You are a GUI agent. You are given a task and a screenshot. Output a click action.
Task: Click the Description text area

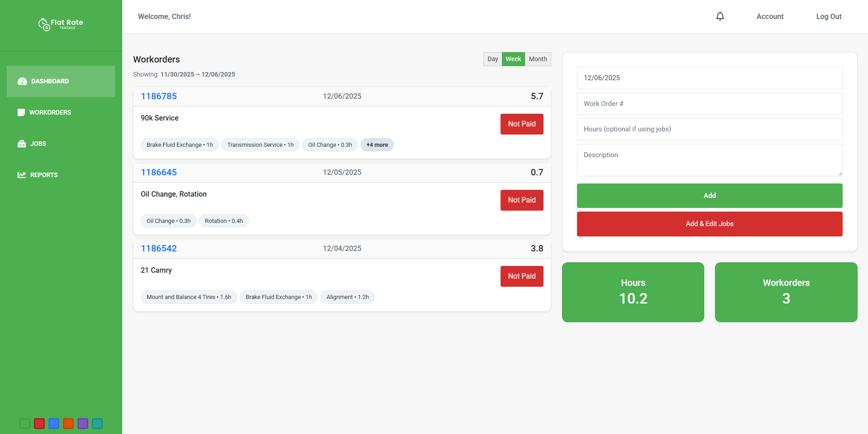click(x=709, y=160)
